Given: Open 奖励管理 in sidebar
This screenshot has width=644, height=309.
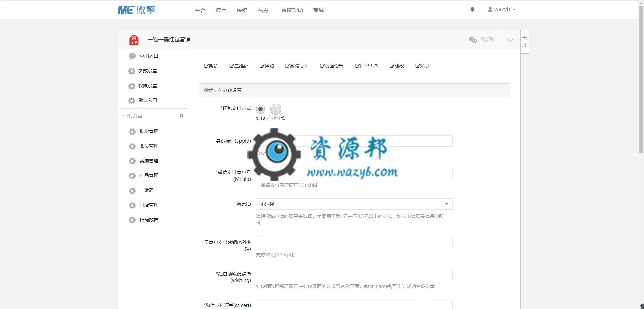Looking at the screenshot, I should tap(149, 161).
